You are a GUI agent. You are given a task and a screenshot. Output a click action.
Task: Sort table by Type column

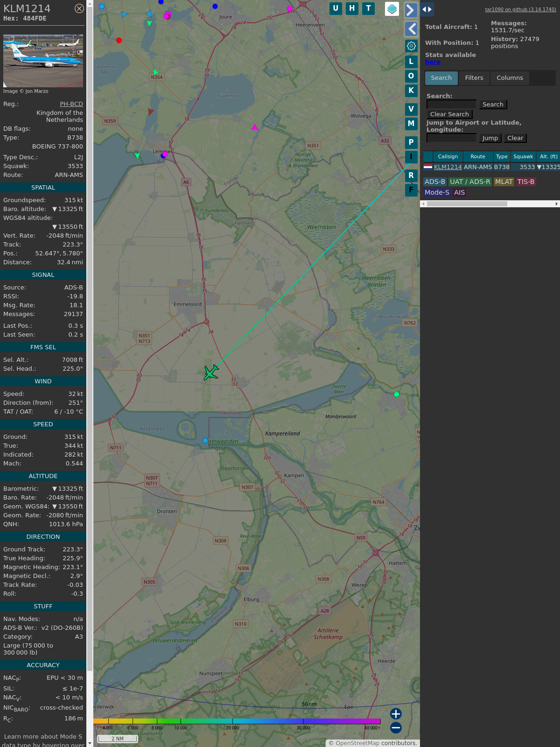502,157
